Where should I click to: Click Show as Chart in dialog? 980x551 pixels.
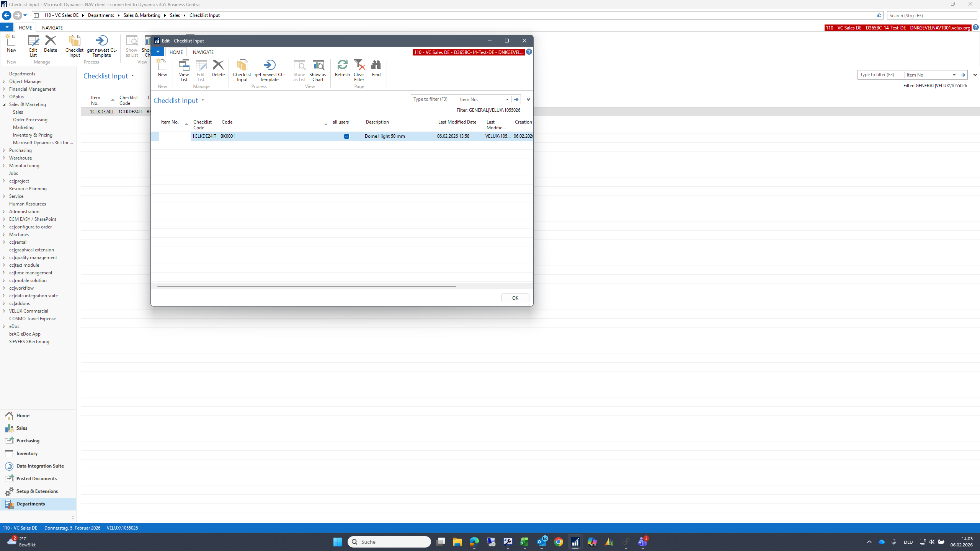point(318,71)
